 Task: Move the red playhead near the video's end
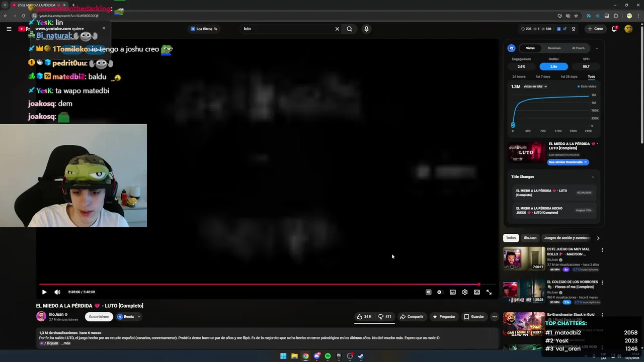click(478, 285)
